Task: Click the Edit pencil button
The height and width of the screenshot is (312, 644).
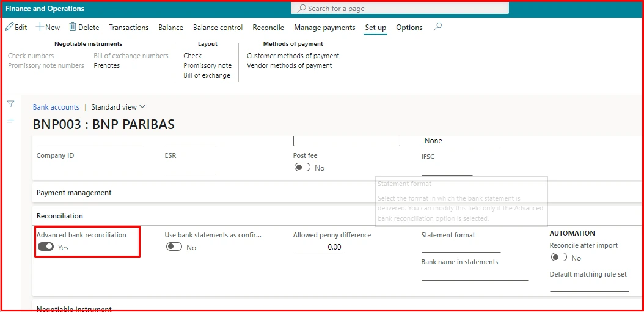Action: coord(16,27)
